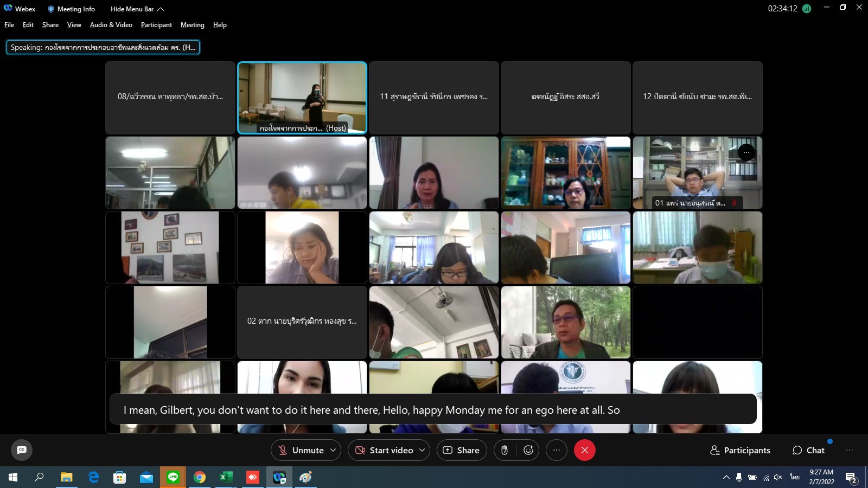Click the three-dot menu on participant 01 video
The width and height of the screenshot is (868, 488).
(x=746, y=152)
